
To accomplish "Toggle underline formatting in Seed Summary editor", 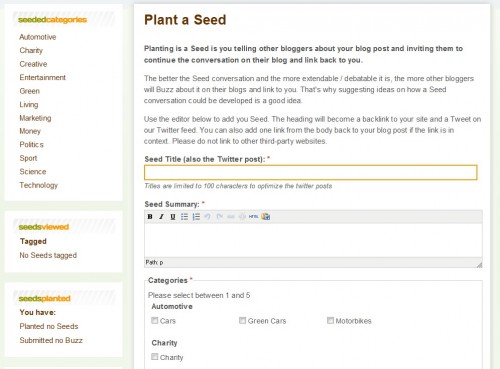I will click(x=173, y=217).
